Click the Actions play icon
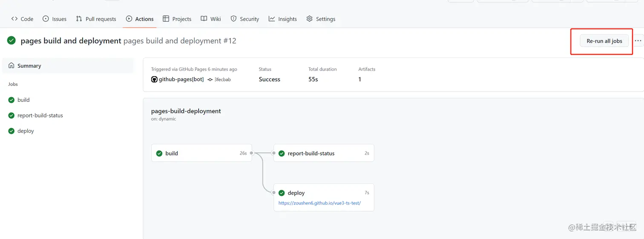Screen dimensions: 644x239 pos(129,19)
